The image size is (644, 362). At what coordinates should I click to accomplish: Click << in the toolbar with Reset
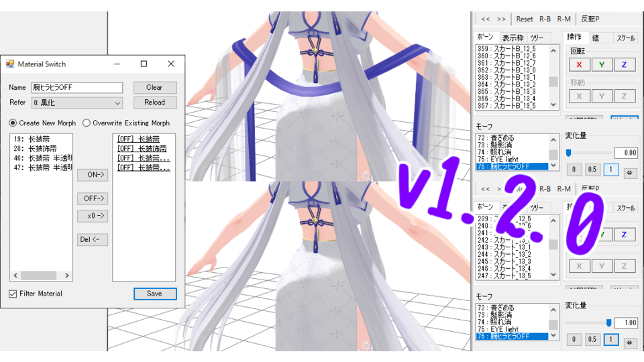click(x=486, y=19)
